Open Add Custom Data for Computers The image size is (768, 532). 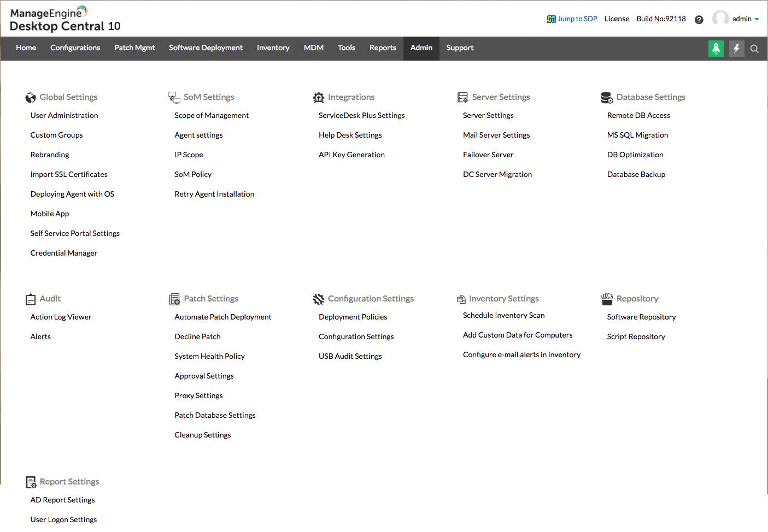tap(518, 335)
